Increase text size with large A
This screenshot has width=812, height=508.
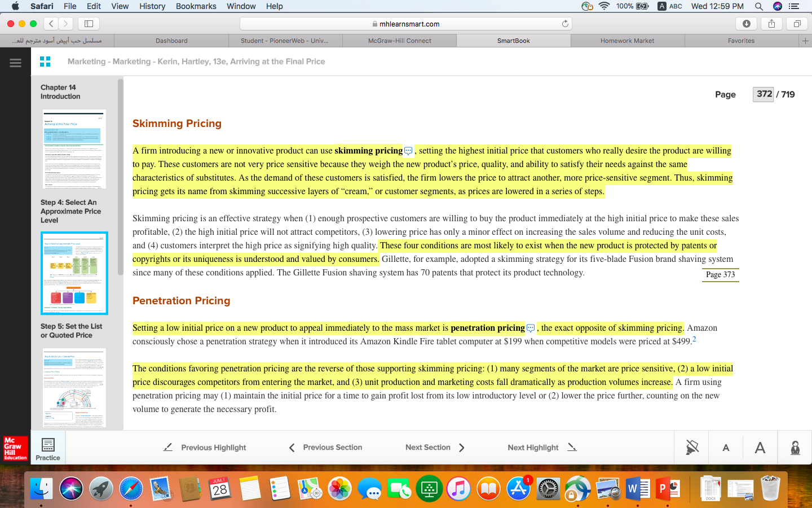pos(760,448)
